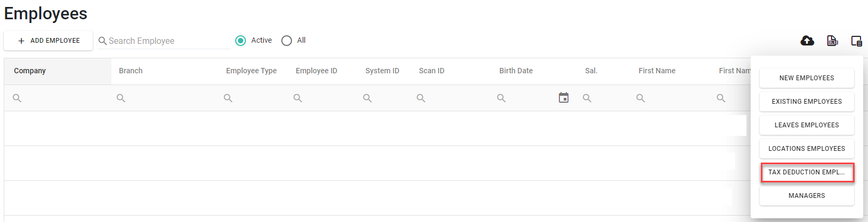Select Leaves Employees menu option
This screenshot has height=222, width=868.
tap(806, 125)
